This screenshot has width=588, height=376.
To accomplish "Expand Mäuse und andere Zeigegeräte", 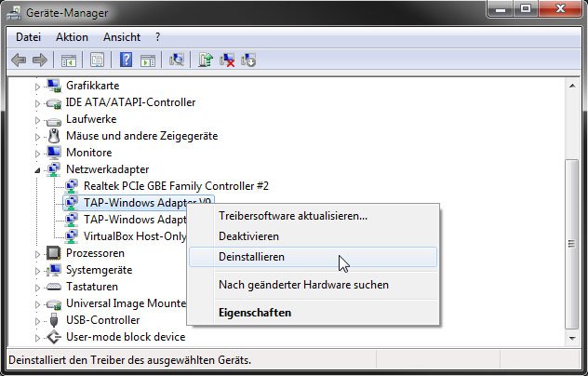I will 37,137.
